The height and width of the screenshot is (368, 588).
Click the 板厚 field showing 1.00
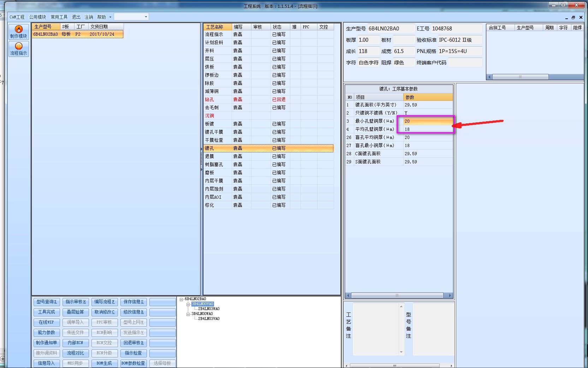pos(368,40)
